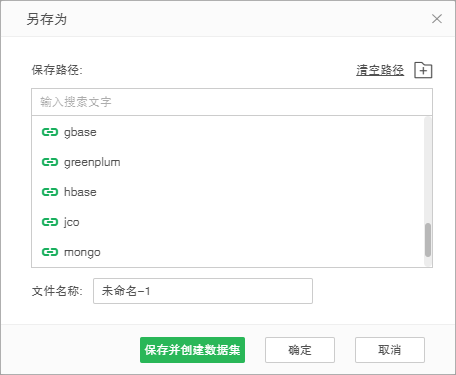Click the hbase connection link icon
The height and width of the screenshot is (375, 456).
(50, 192)
